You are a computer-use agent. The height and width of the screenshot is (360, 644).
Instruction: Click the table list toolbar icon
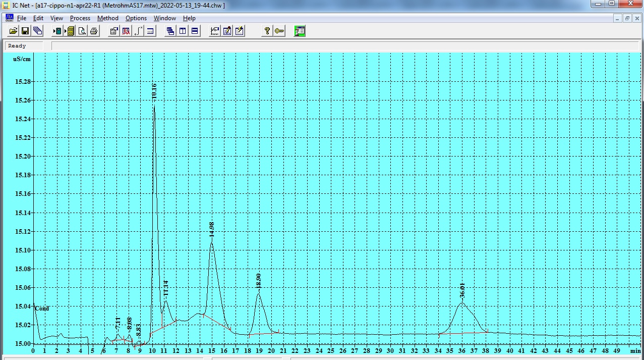coord(150,31)
